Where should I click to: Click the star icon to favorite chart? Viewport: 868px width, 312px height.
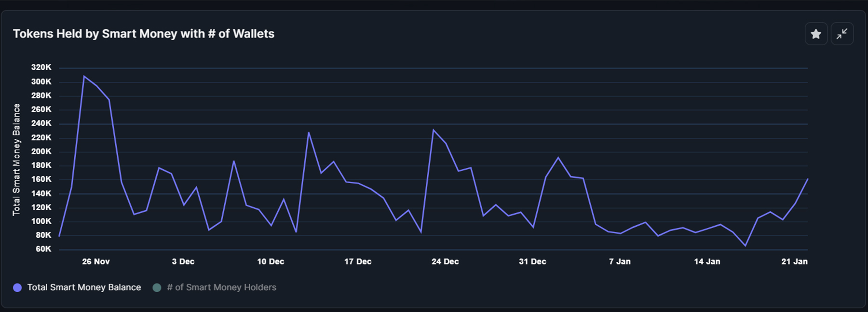(x=816, y=34)
